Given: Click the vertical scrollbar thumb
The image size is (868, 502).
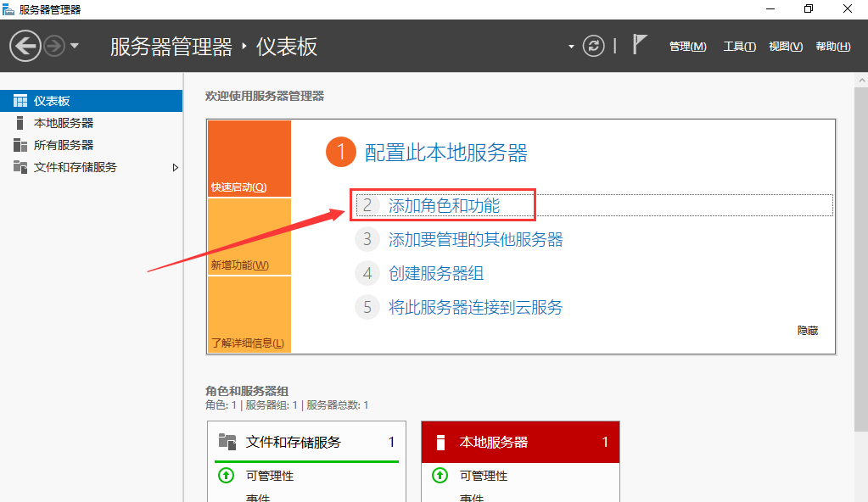Looking at the screenshot, I should (x=861, y=259).
